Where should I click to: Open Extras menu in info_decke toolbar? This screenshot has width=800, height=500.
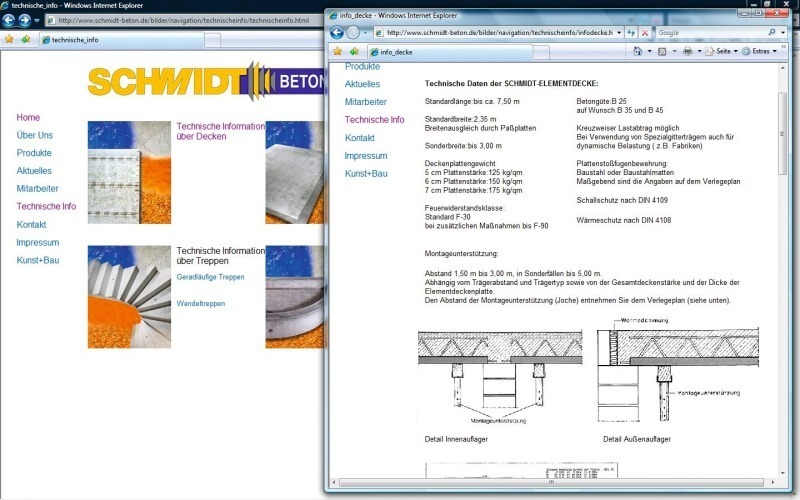[x=760, y=51]
